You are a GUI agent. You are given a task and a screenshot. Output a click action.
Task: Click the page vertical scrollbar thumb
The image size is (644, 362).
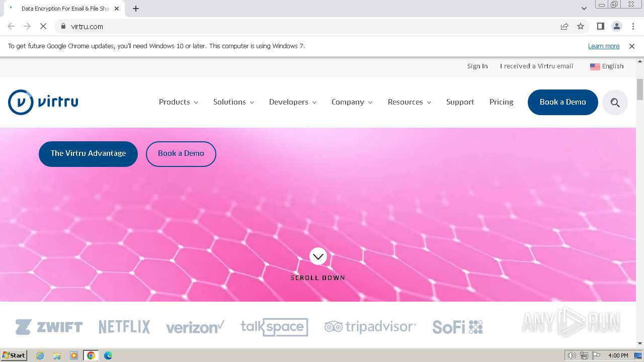click(640, 89)
